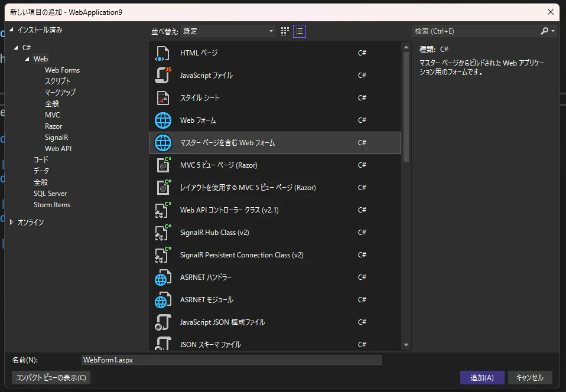Select スクリプト category

57,81
